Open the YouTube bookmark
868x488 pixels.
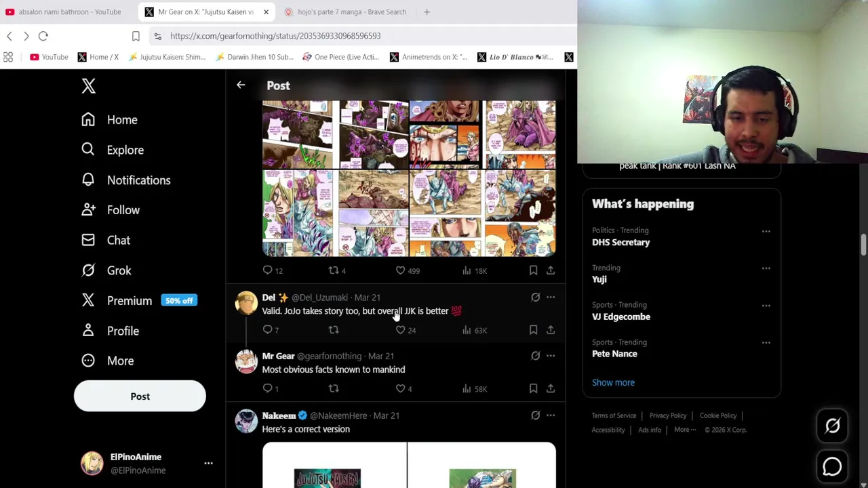coord(49,57)
